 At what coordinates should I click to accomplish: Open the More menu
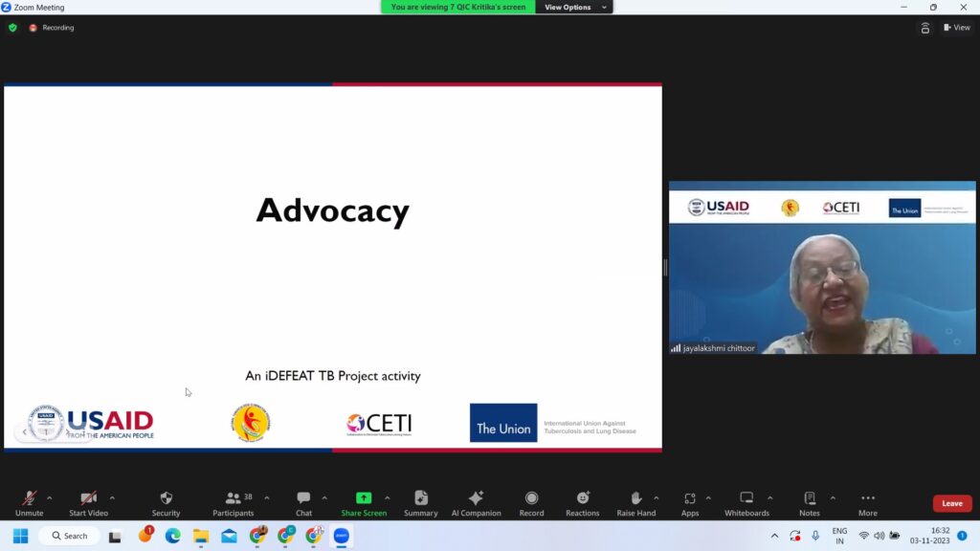[867, 502]
